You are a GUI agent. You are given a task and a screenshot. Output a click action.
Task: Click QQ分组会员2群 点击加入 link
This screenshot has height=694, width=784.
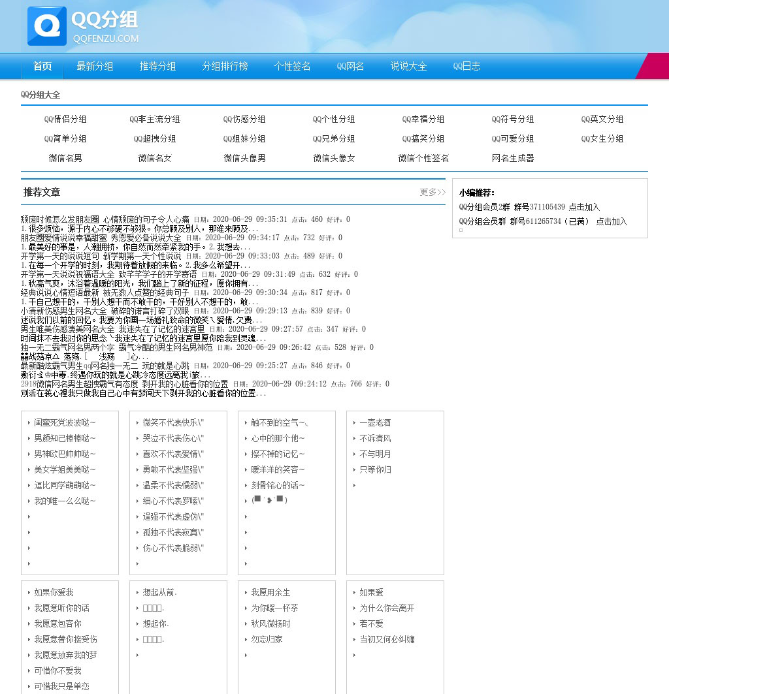click(583, 207)
